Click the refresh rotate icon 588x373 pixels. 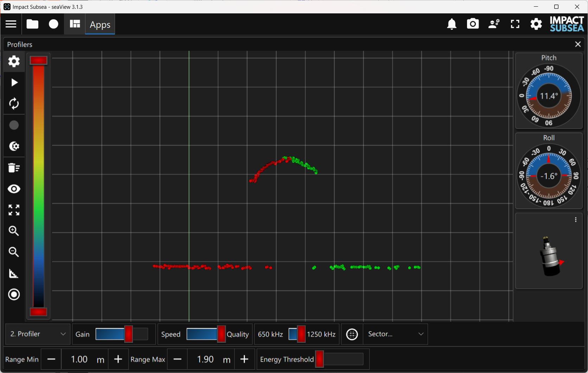pyautogui.click(x=14, y=103)
